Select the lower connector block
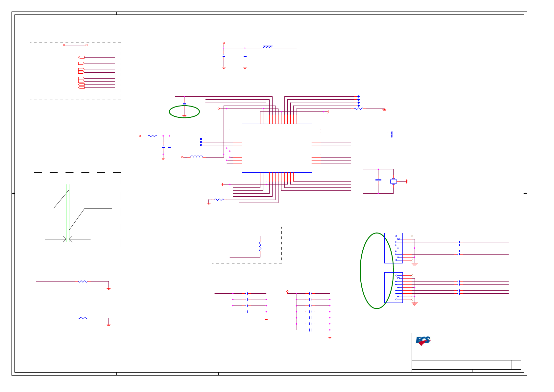 pyautogui.click(x=394, y=287)
